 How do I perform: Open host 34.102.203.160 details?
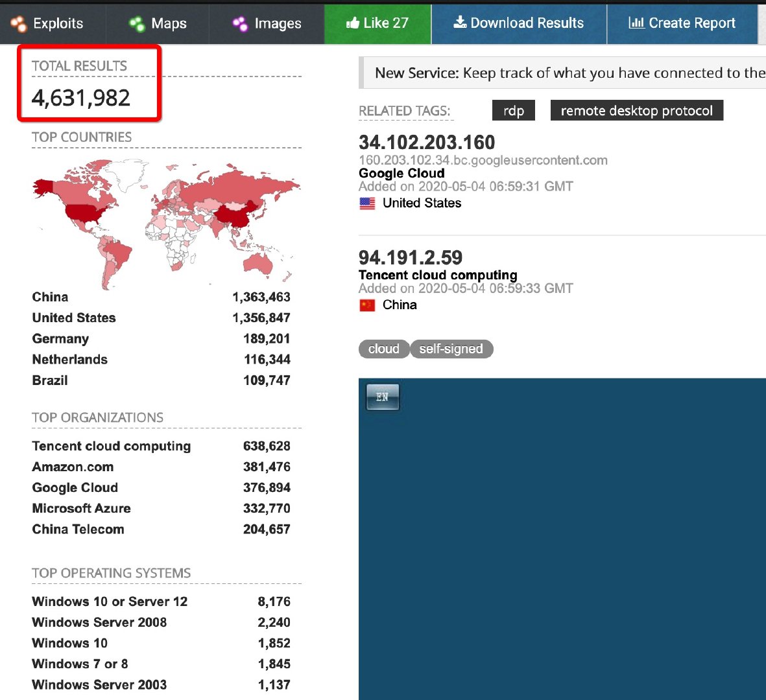427,143
